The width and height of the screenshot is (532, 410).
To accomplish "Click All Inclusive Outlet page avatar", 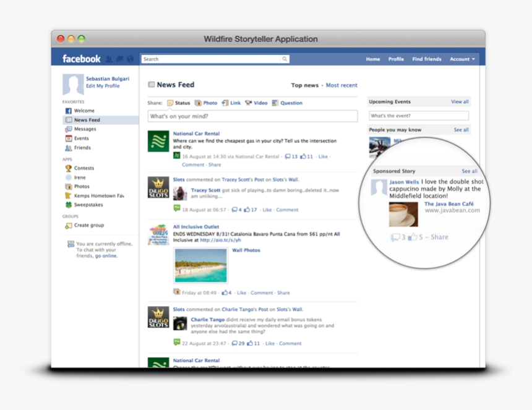I will 158,234.
